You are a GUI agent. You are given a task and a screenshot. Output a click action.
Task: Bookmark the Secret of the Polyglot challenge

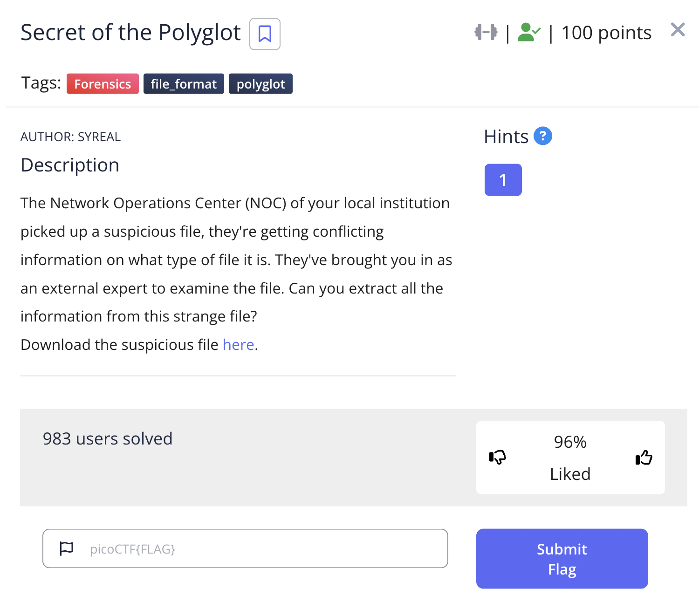tap(265, 34)
